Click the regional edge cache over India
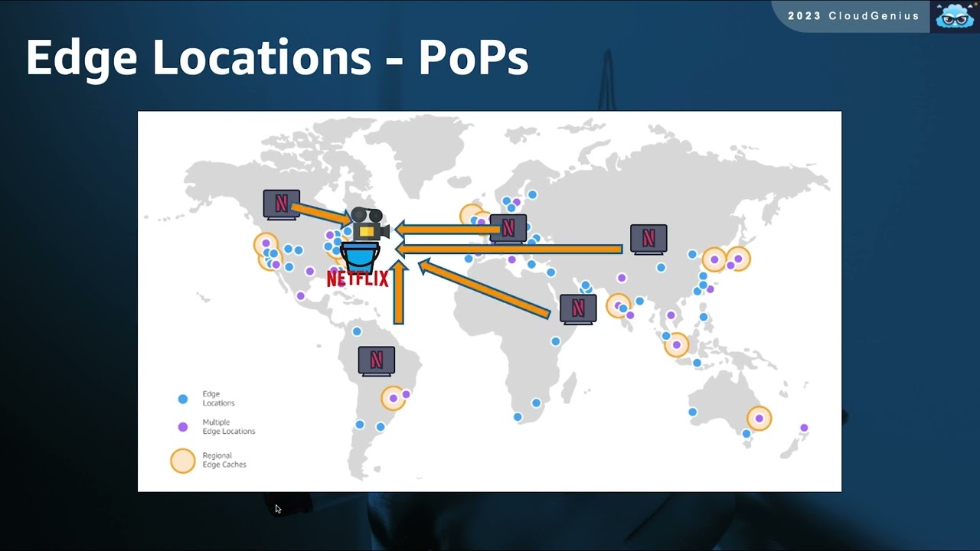 pos(619,306)
